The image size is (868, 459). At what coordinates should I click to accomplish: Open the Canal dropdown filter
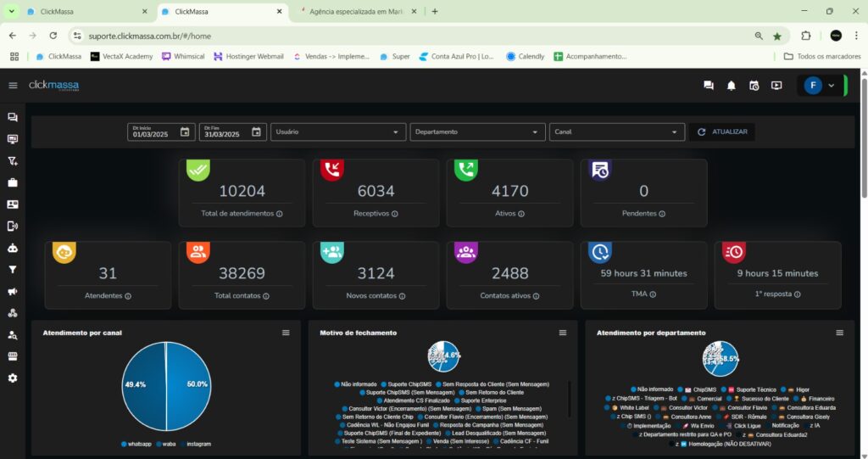[x=616, y=132]
